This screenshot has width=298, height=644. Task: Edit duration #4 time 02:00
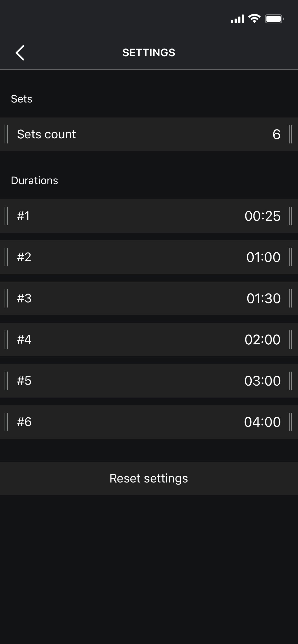pyautogui.click(x=262, y=340)
